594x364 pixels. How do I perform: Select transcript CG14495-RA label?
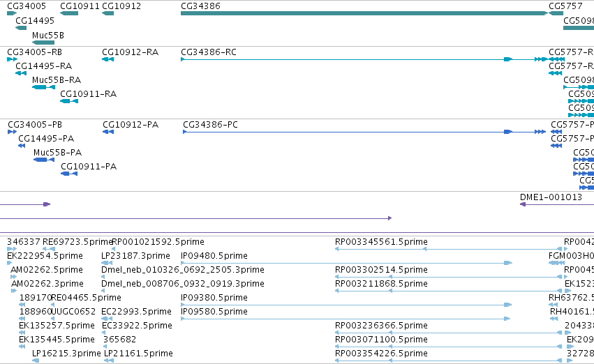(43, 66)
